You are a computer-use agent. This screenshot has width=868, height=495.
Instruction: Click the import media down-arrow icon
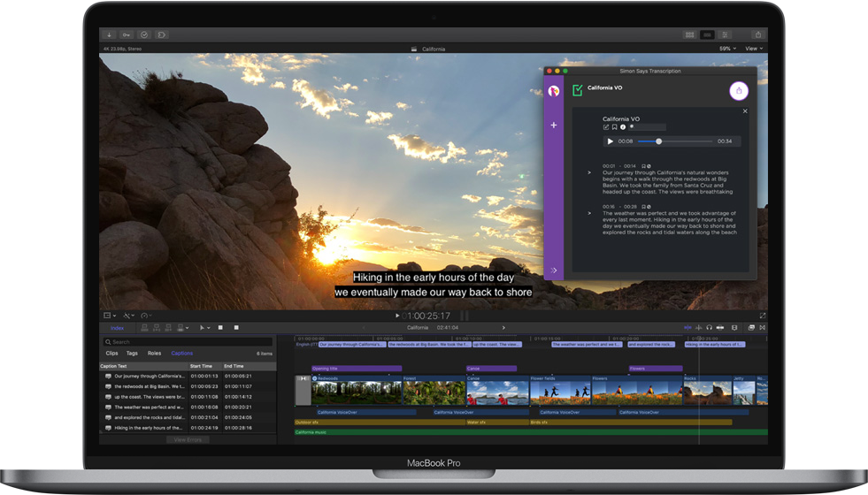click(x=110, y=34)
